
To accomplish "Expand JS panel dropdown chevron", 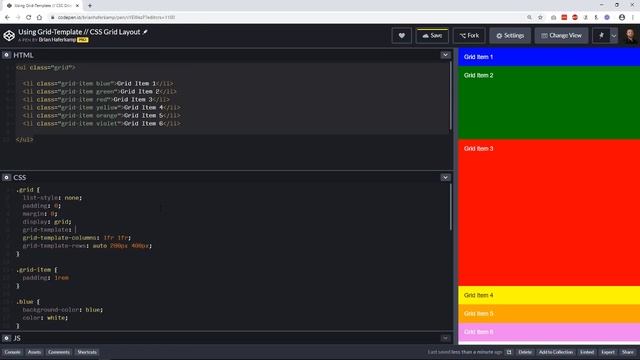I will 445,338.
